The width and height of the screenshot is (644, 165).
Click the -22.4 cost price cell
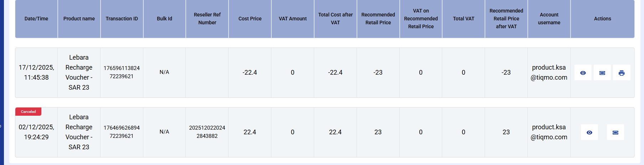point(250,72)
